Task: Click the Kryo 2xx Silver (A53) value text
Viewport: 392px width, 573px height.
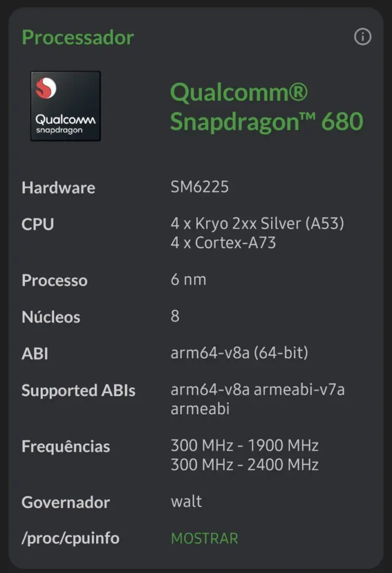Action: pyautogui.click(x=258, y=223)
